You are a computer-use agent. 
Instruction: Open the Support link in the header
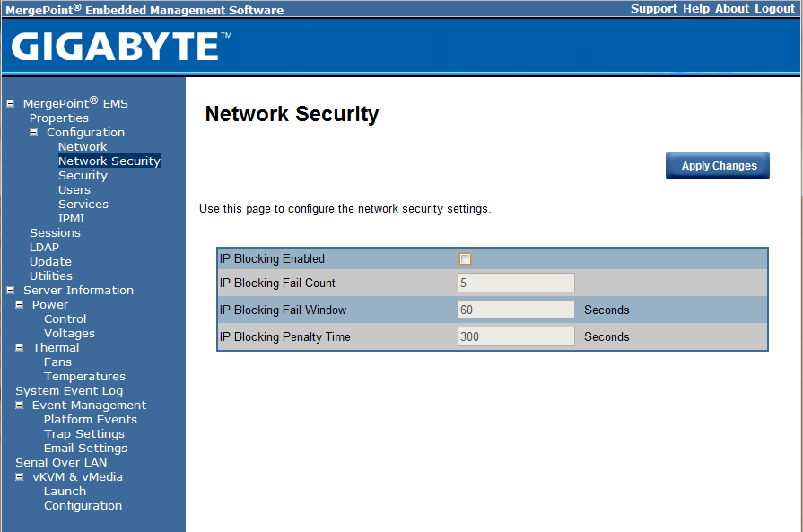(x=653, y=8)
